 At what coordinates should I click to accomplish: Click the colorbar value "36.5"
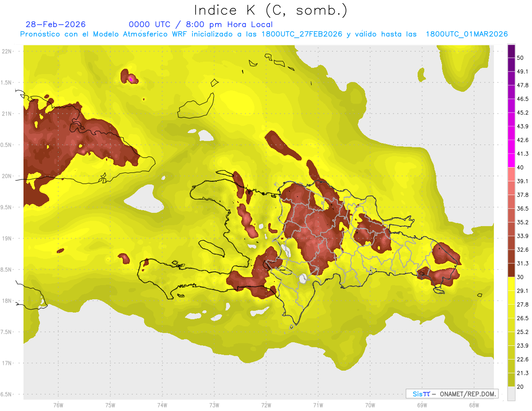(522, 208)
